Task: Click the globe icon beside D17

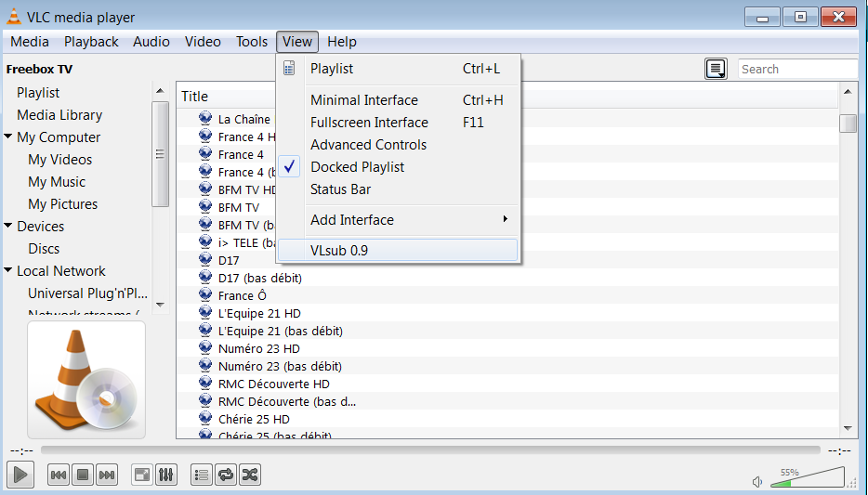Action: 205,259
